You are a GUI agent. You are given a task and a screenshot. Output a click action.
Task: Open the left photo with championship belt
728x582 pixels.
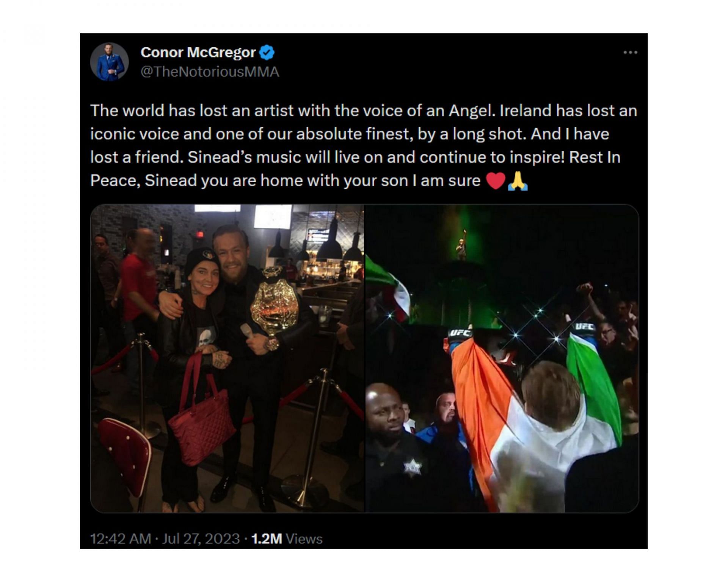point(227,358)
